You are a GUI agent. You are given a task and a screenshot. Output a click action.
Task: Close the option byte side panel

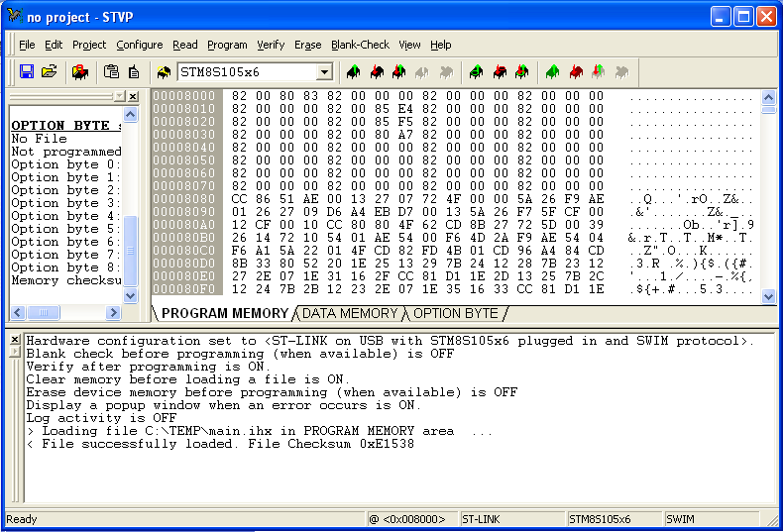pyautogui.click(x=133, y=96)
